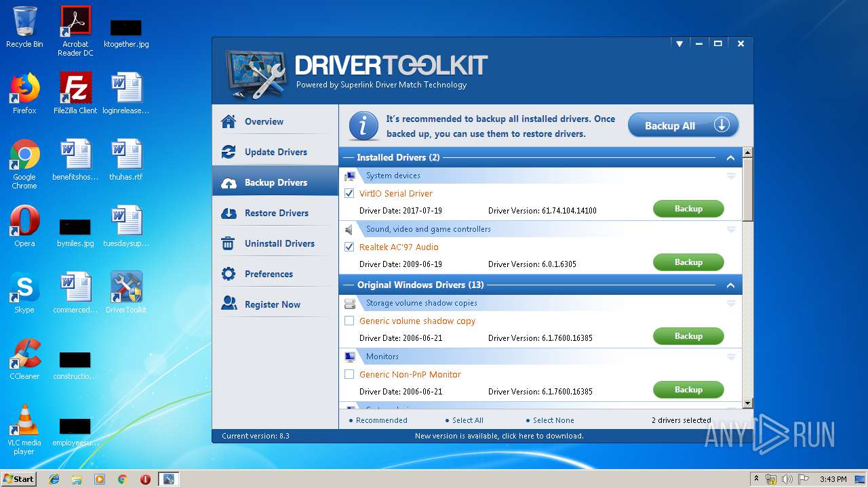Select the Firefox desktop shortcut
The height and width of the screenshot is (488, 868).
pyautogui.click(x=24, y=94)
